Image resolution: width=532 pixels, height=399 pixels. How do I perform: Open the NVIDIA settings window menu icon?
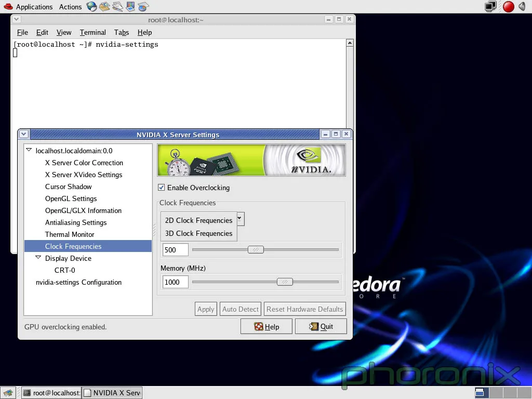click(24, 134)
